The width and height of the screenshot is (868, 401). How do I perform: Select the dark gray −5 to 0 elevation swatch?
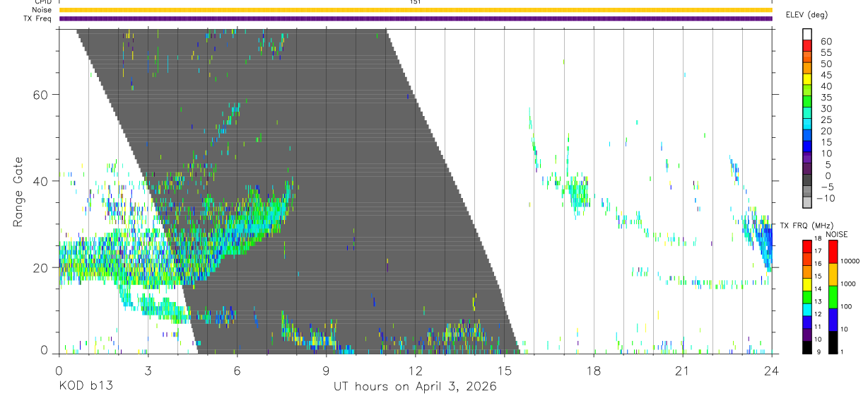coord(807,180)
